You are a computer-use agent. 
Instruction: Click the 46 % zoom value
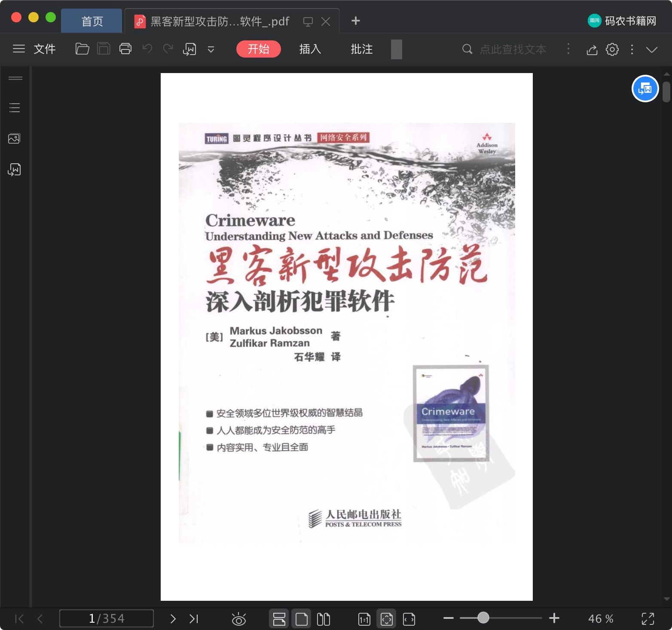pos(601,619)
